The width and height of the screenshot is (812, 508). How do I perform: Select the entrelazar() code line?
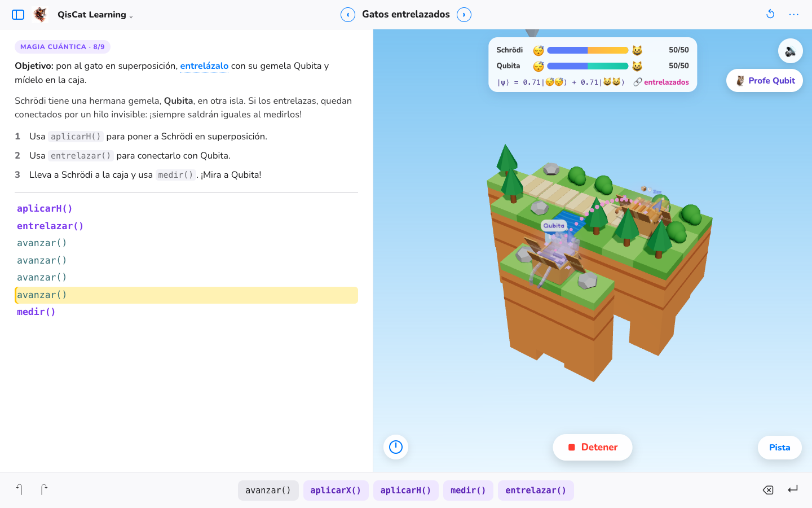pyautogui.click(x=186, y=226)
